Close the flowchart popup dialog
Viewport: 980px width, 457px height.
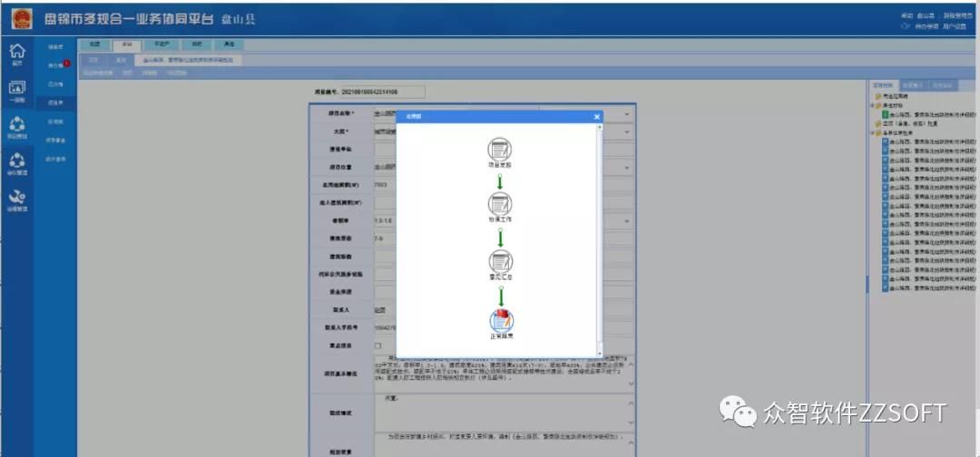coord(596,117)
